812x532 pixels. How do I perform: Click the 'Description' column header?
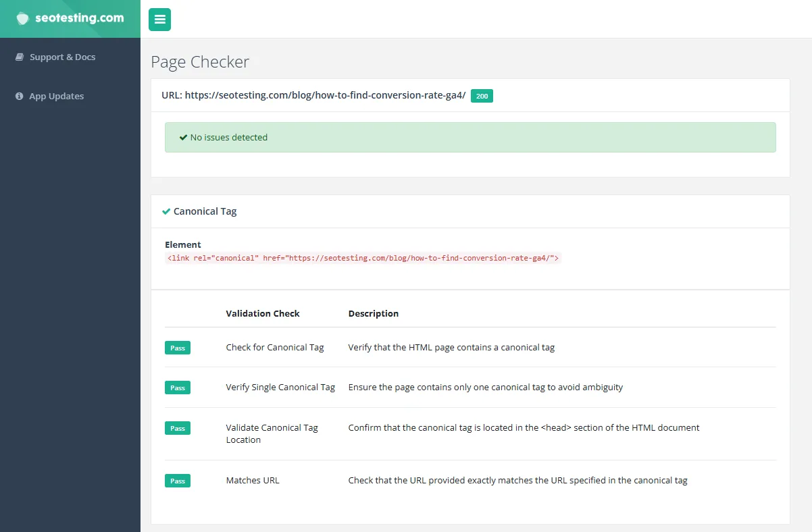(x=374, y=314)
